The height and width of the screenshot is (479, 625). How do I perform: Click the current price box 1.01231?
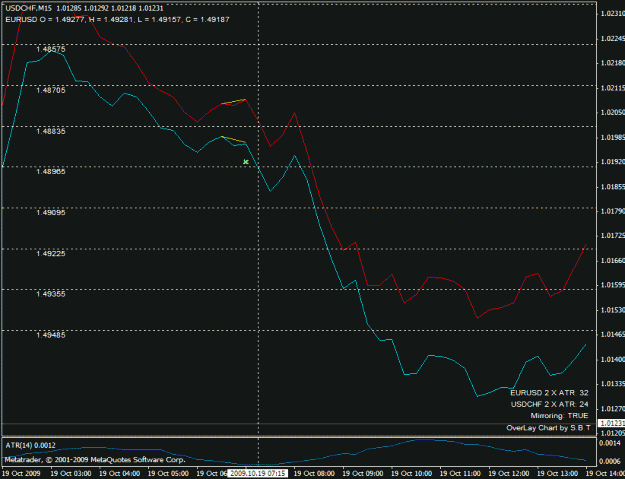(x=611, y=423)
